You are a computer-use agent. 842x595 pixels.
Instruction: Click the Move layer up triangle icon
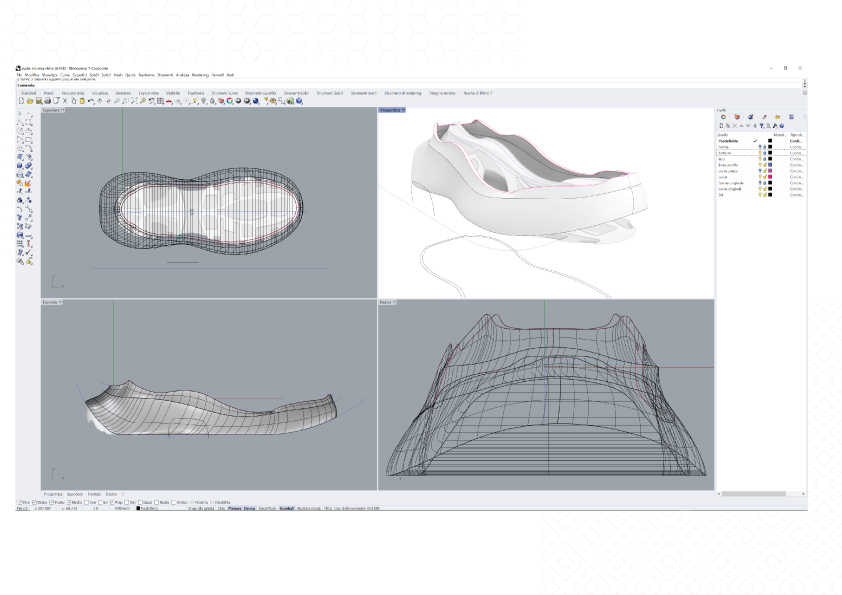pos(742,126)
